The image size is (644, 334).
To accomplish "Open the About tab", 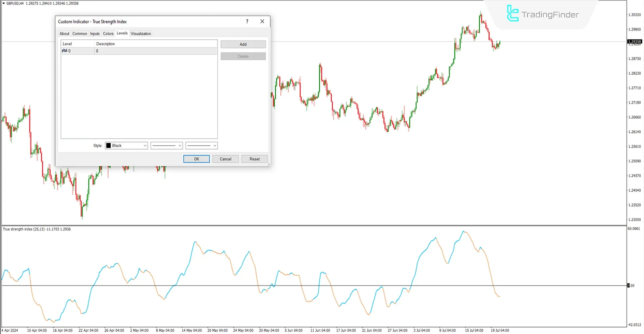I will click(x=64, y=34).
